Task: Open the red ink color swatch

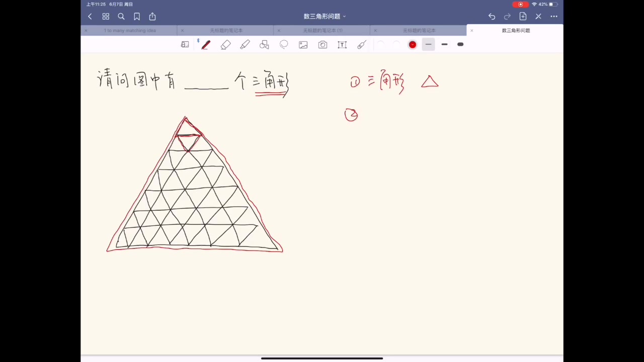Action: pos(413,44)
